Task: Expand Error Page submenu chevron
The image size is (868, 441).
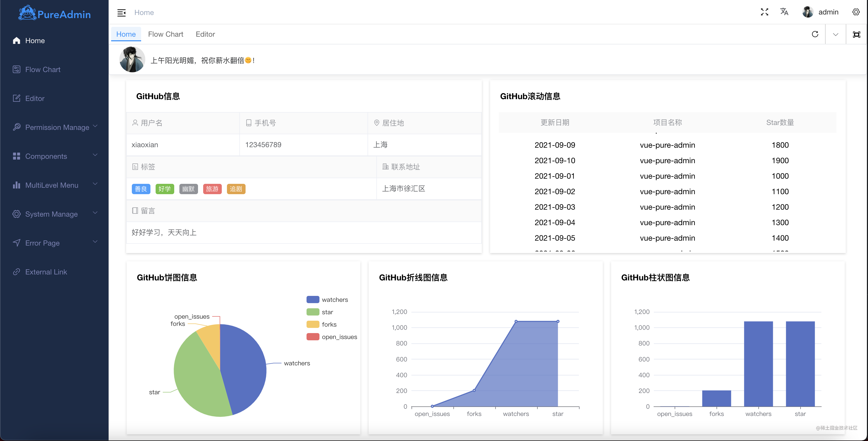Action: pos(95,242)
